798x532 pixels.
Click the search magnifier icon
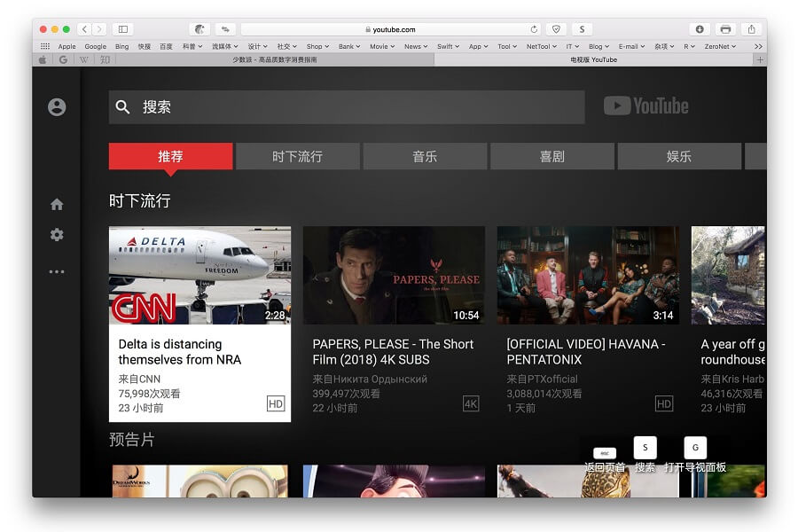click(x=122, y=107)
